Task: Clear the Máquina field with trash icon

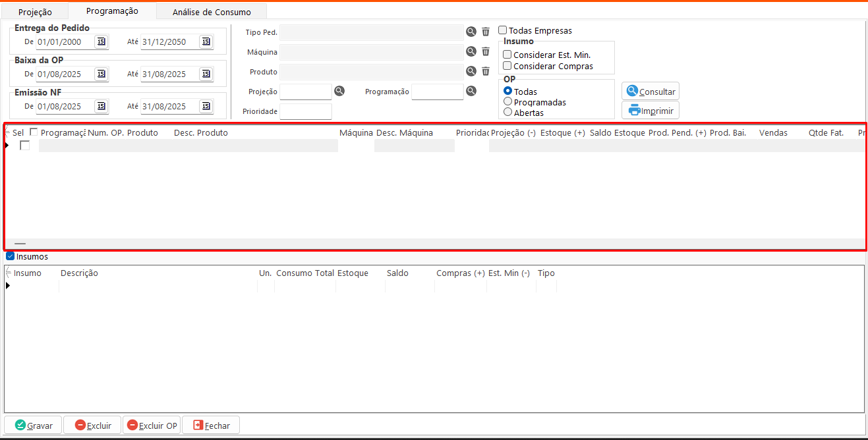Action: pyautogui.click(x=486, y=51)
